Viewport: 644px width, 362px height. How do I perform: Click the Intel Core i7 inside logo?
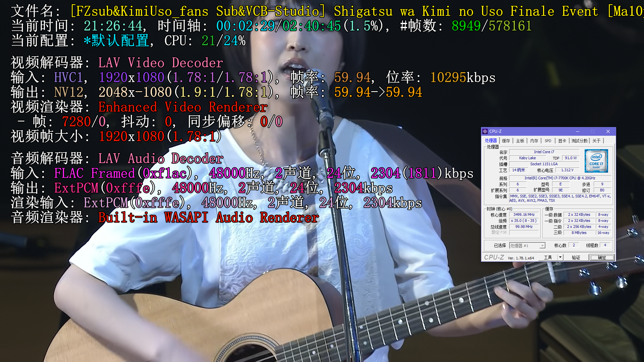(x=596, y=161)
